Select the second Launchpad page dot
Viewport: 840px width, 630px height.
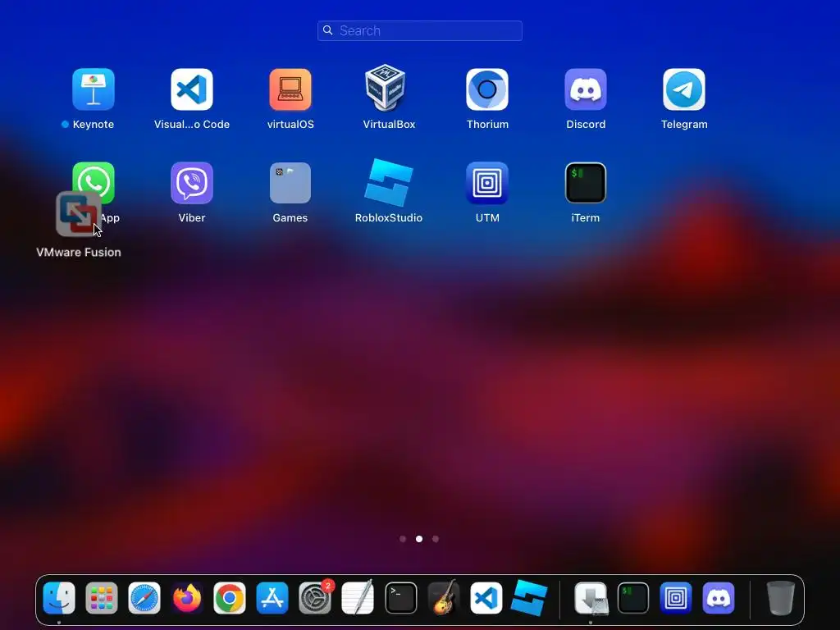419,539
